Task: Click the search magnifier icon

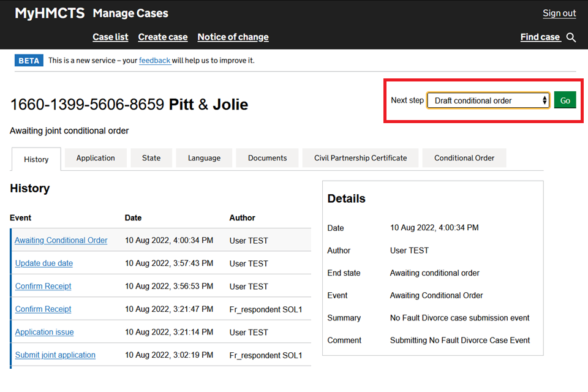Action: 571,37
